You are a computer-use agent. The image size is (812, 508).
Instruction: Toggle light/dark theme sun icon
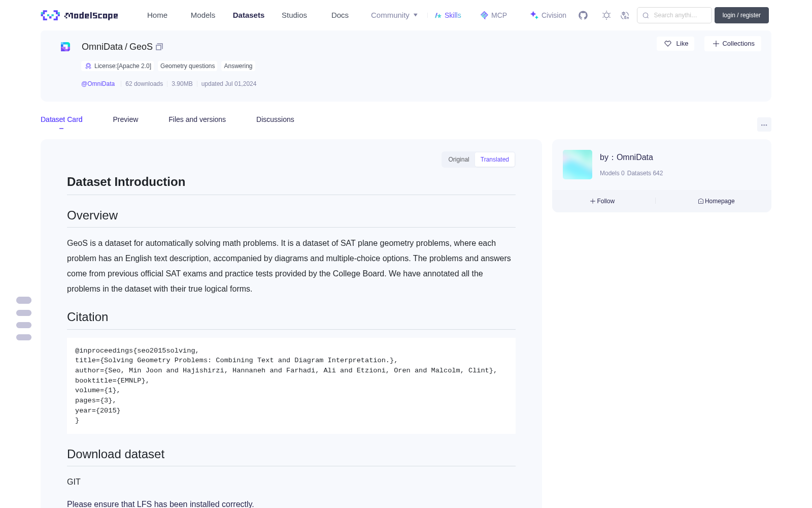point(606,15)
